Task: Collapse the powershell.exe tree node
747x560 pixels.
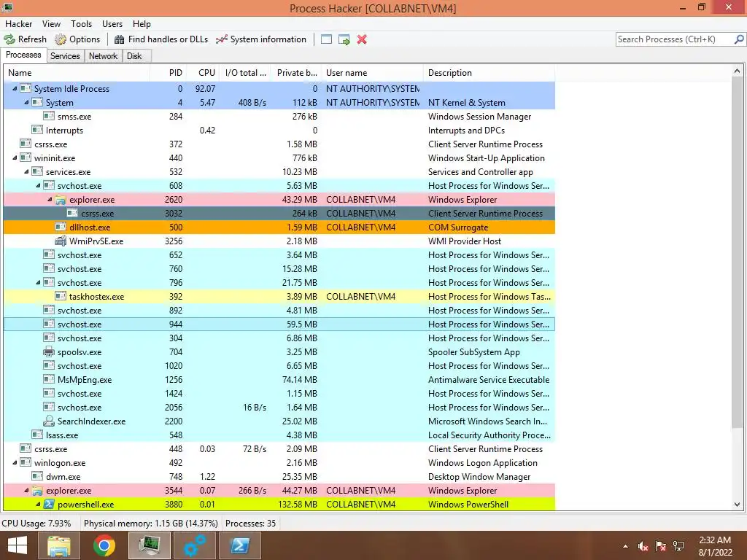Action: point(38,505)
